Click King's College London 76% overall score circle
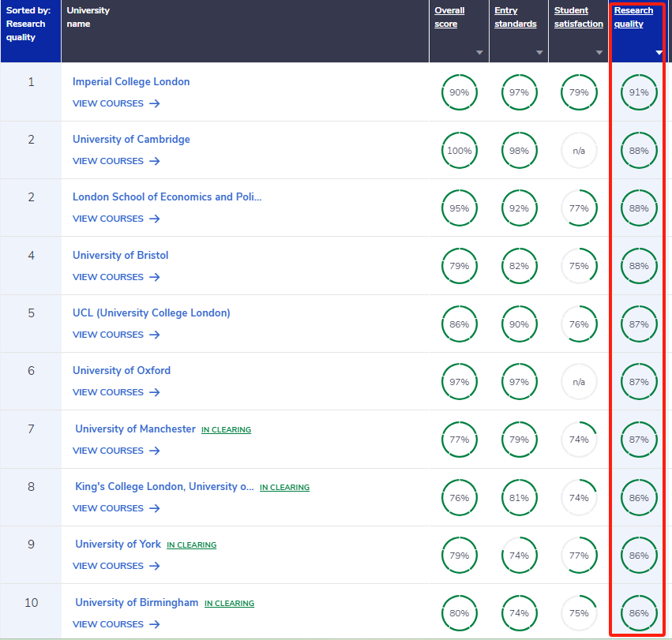This screenshot has height=640, width=672. click(x=460, y=497)
